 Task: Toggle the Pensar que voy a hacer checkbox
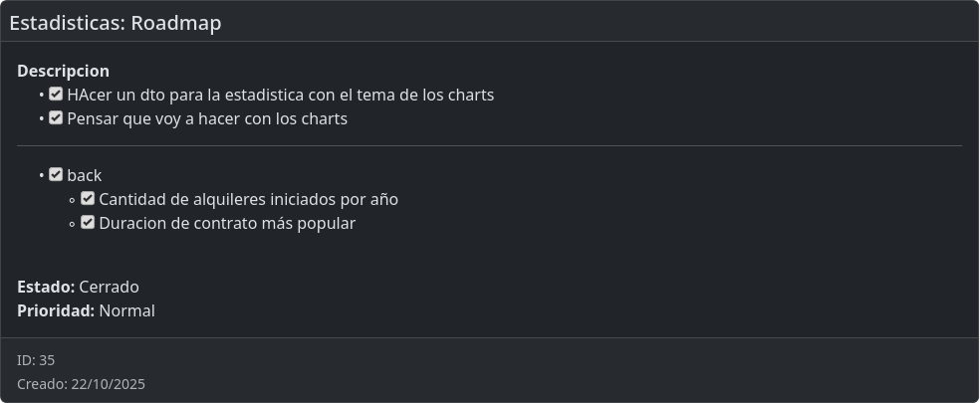(x=56, y=118)
